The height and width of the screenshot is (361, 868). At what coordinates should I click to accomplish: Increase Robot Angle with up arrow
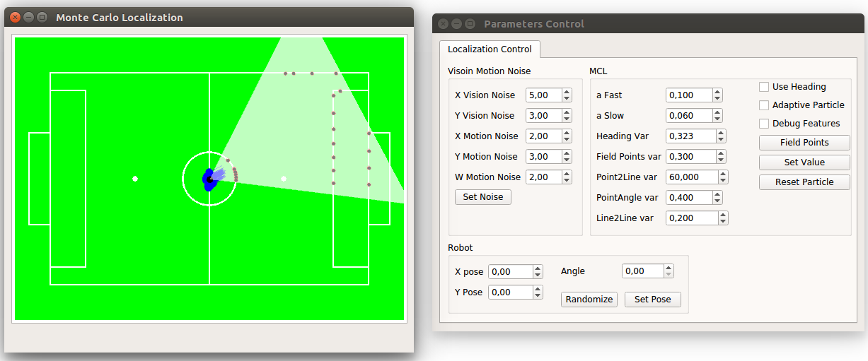tap(669, 268)
